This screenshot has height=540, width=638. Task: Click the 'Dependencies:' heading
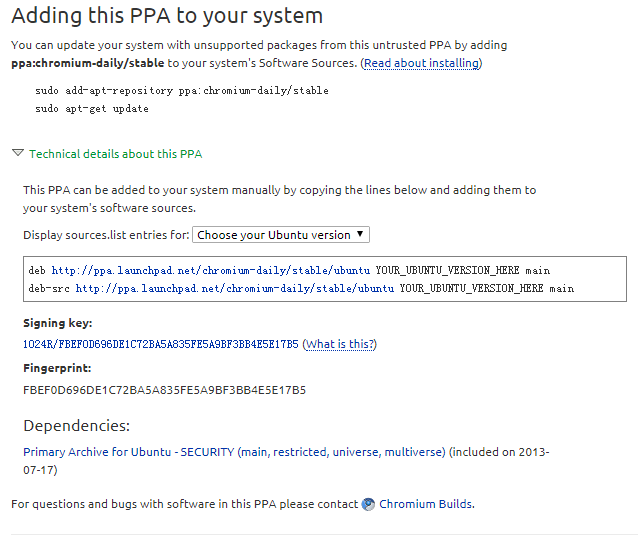76,425
